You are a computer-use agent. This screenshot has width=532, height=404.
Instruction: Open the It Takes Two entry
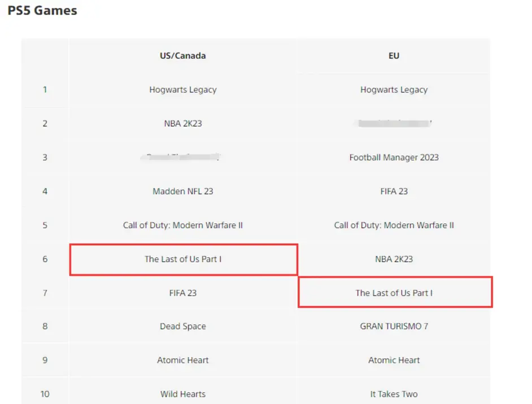coord(394,394)
